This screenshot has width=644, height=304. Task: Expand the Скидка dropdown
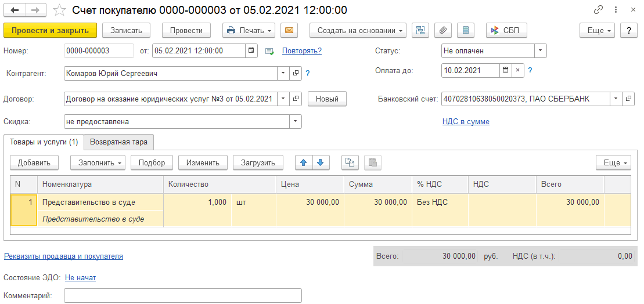[x=295, y=122]
